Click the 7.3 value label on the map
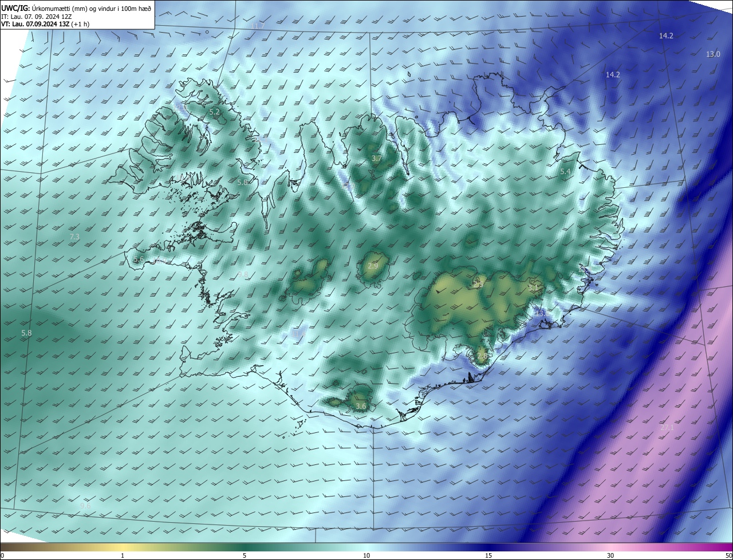Screen dimensions: 733x560 click(x=74, y=236)
